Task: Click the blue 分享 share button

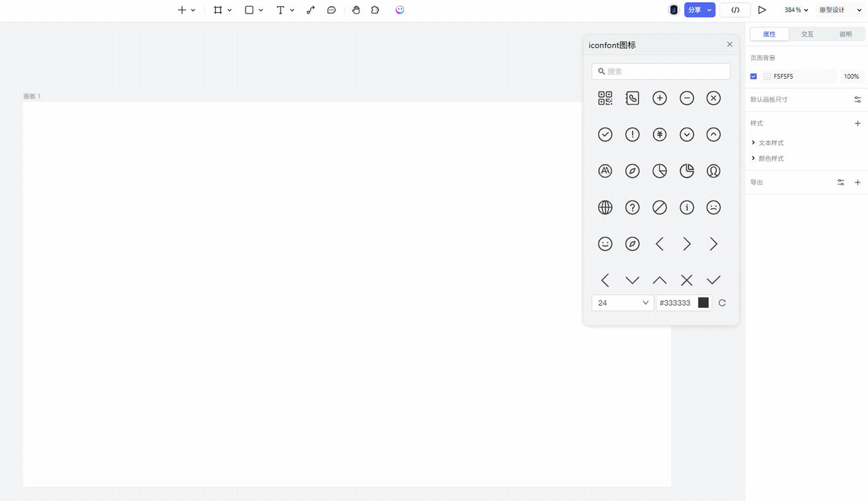Action: click(694, 10)
